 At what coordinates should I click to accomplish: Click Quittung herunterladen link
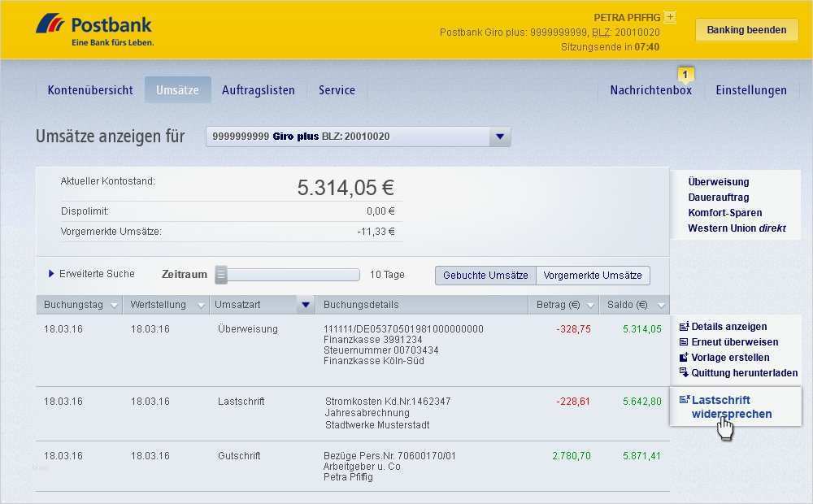(745, 373)
